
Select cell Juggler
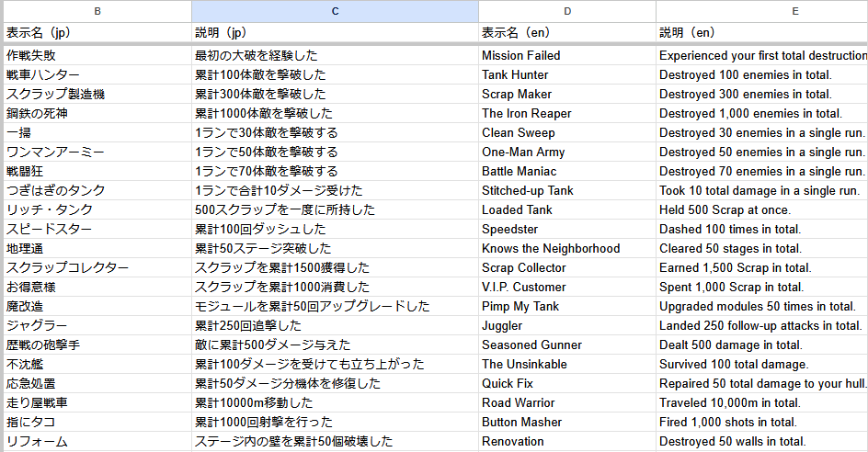pos(567,326)
